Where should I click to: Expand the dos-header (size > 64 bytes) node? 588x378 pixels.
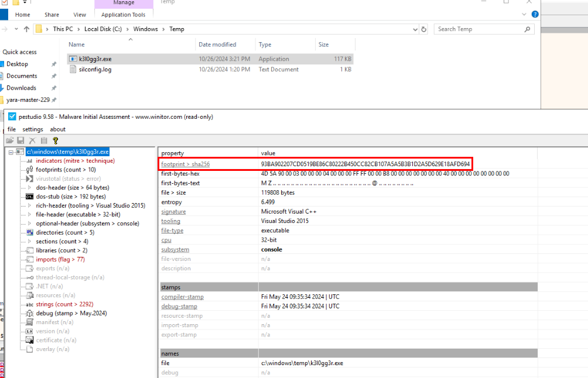pos(30,188)
